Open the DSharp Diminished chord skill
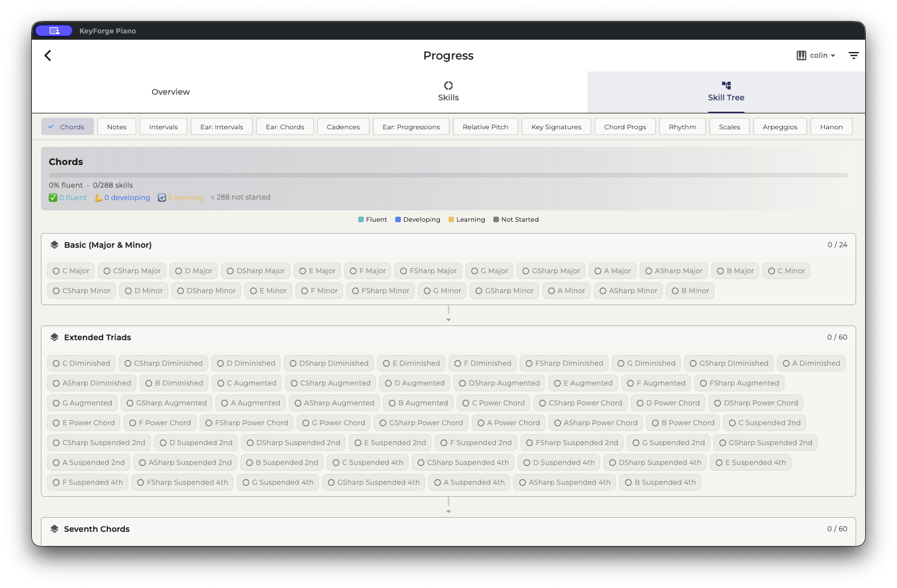897x588 pixels. tap(329, 363)
